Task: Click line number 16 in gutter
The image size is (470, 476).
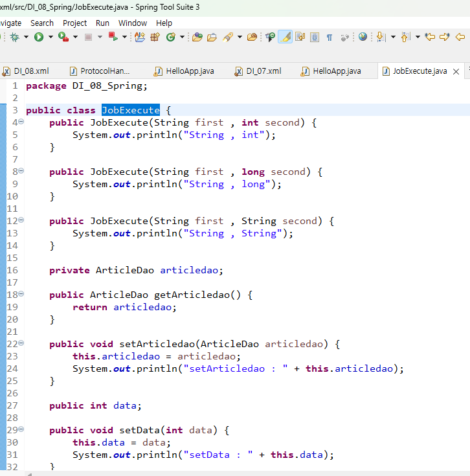Action: (x=12, y=270)
